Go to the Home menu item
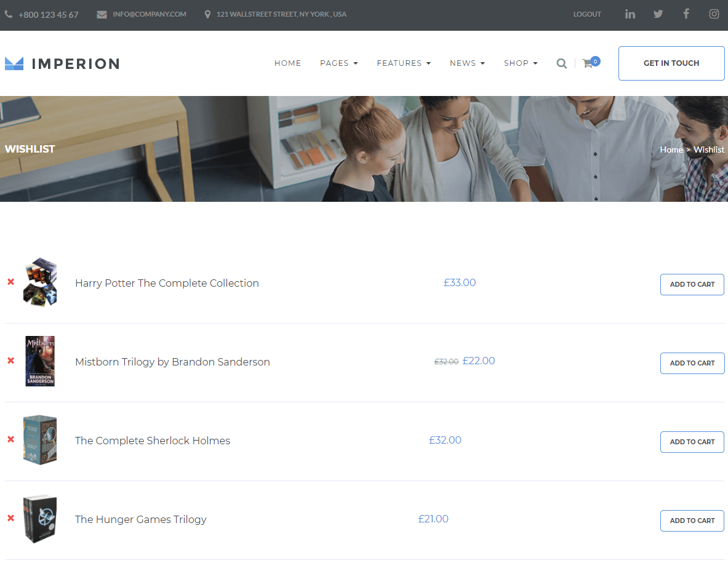728x571 pixels. pos(287,63)
